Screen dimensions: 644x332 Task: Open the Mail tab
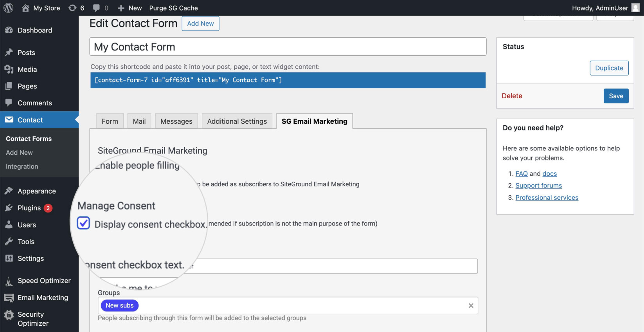point(139,121)
